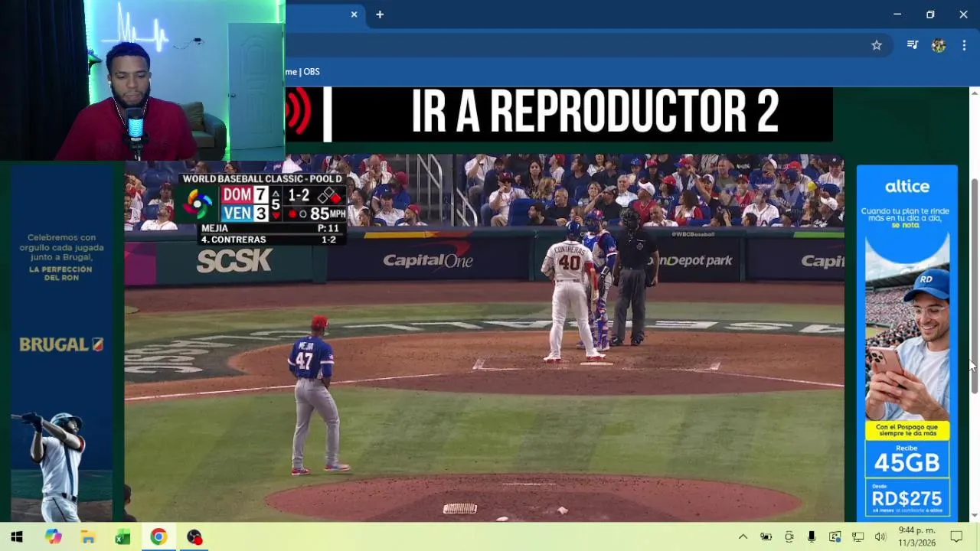The height and width of the screenshot is (551, 980).
Task: Open the OBS bookmark in the bookmarks bar
Action: tap(302, 72)
